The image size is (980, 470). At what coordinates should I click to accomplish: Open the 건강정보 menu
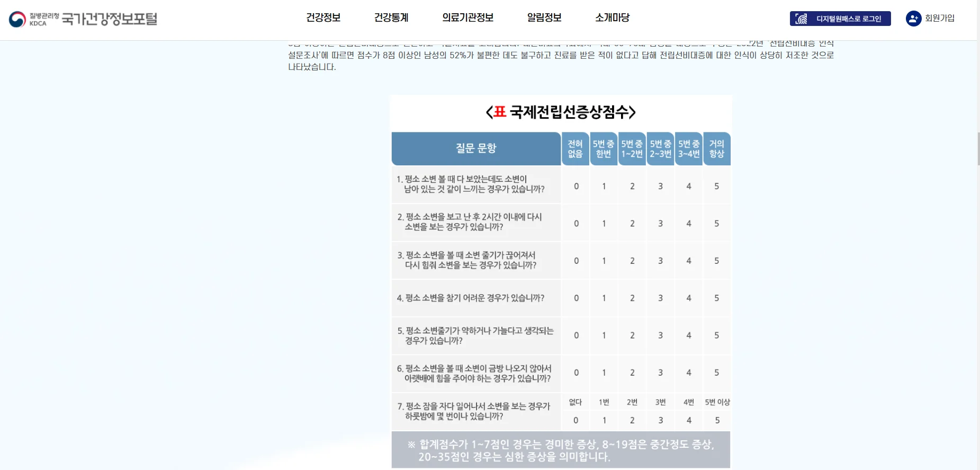tap(323, 17)
